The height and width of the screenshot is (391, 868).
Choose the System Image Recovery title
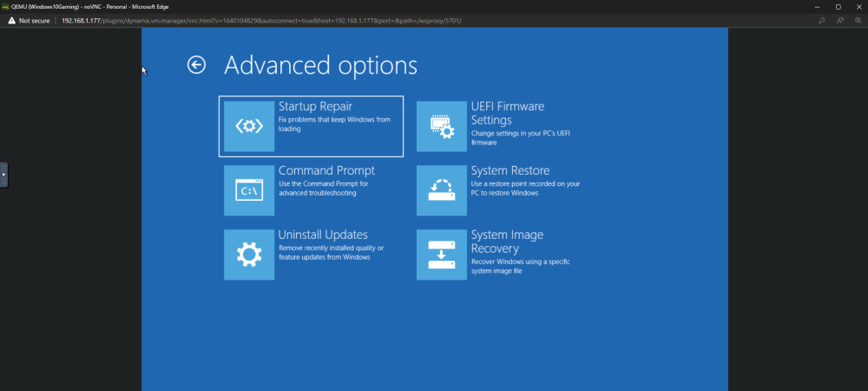point(507,242)
